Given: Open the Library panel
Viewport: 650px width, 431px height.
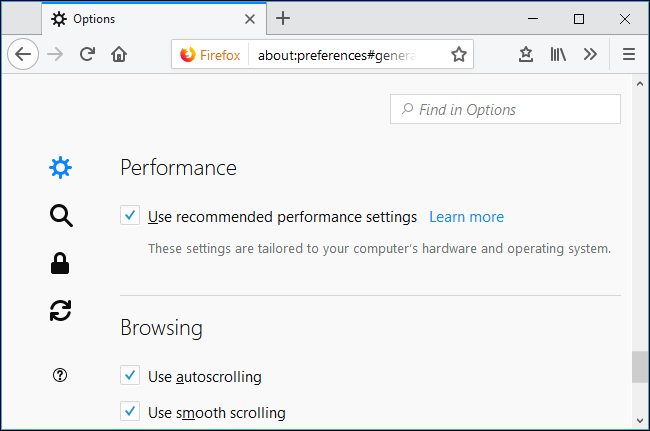Looking at the screenshot, I should [558, 55].
